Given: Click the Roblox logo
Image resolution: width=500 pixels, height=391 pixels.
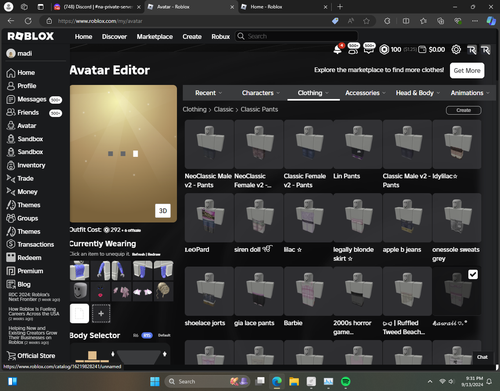Looking at the screenshot, I should pyautogui.click(x=30, y=36).
